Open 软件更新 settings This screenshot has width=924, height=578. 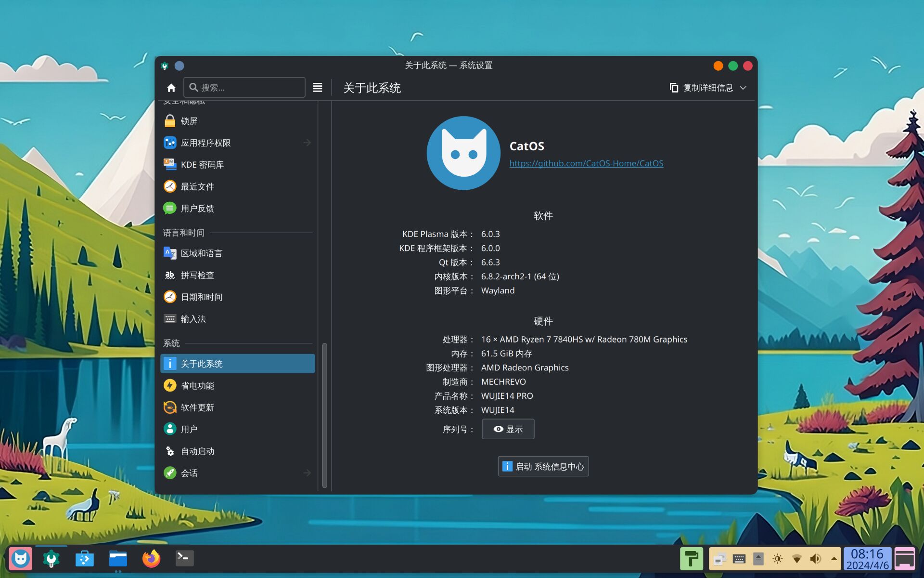tap(237, 407)
